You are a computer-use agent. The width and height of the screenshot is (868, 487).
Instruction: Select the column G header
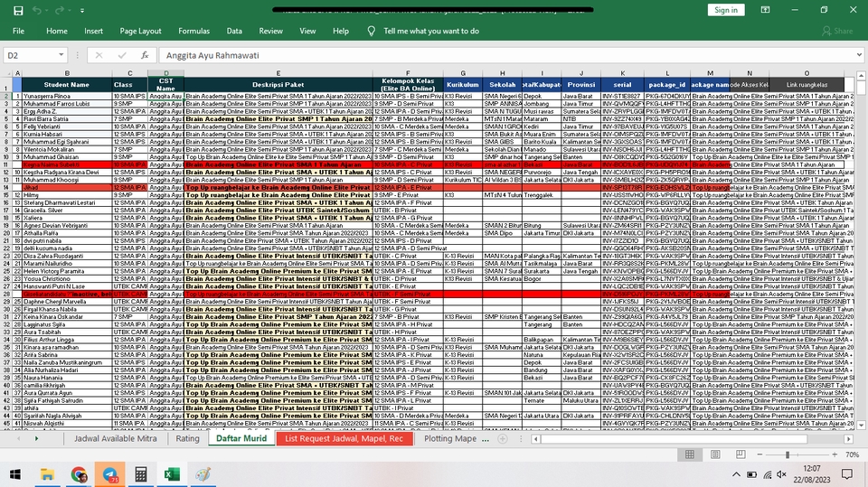click(463, 73)
